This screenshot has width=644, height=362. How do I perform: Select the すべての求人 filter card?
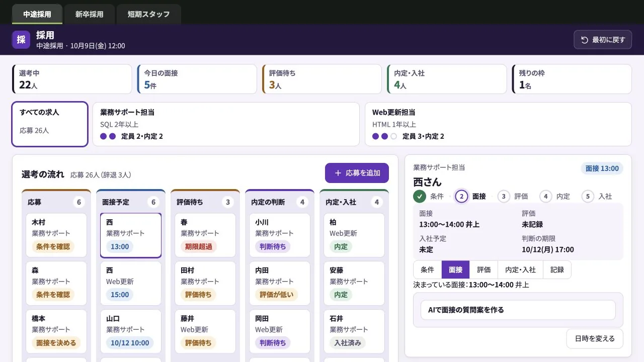(50, 124)
